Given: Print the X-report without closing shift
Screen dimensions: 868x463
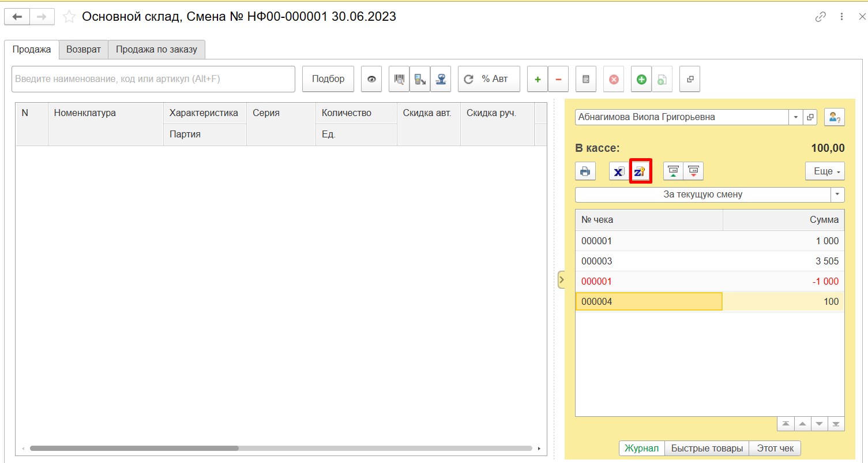Looking at the screenshot, I should pyautogui.click(x=619, y=171).
